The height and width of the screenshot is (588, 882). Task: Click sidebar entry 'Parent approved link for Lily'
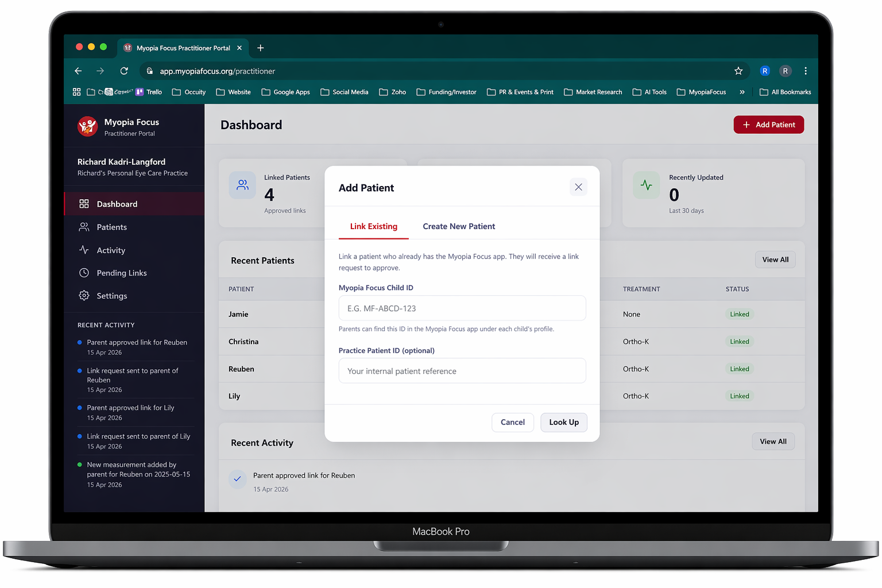130,408
